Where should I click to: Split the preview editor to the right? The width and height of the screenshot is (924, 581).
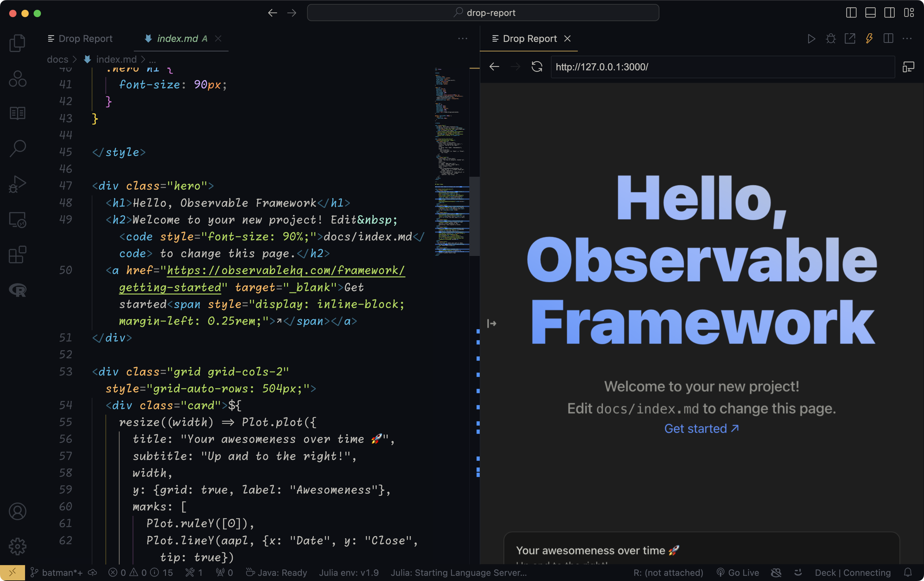(x=888, y=39)
